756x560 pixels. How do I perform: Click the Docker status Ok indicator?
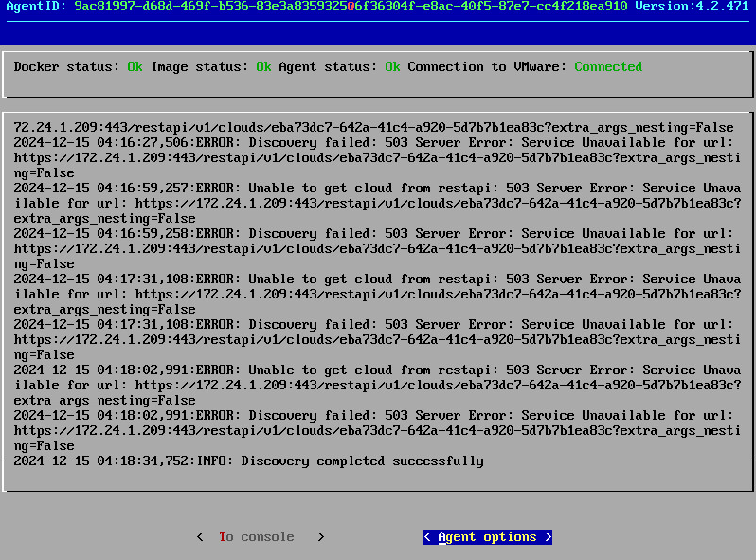[x=135, y=67]
